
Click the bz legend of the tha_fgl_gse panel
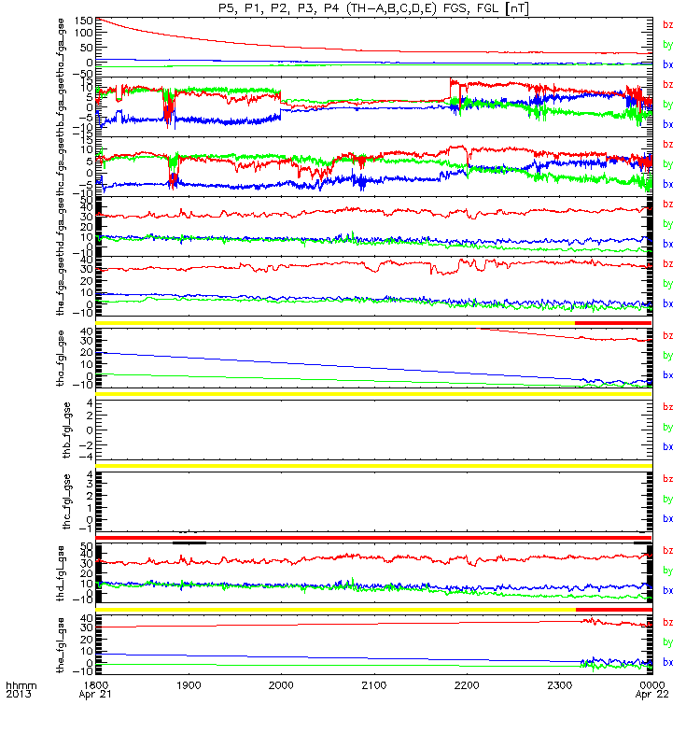pyautogui.click(x=668, y=336)
